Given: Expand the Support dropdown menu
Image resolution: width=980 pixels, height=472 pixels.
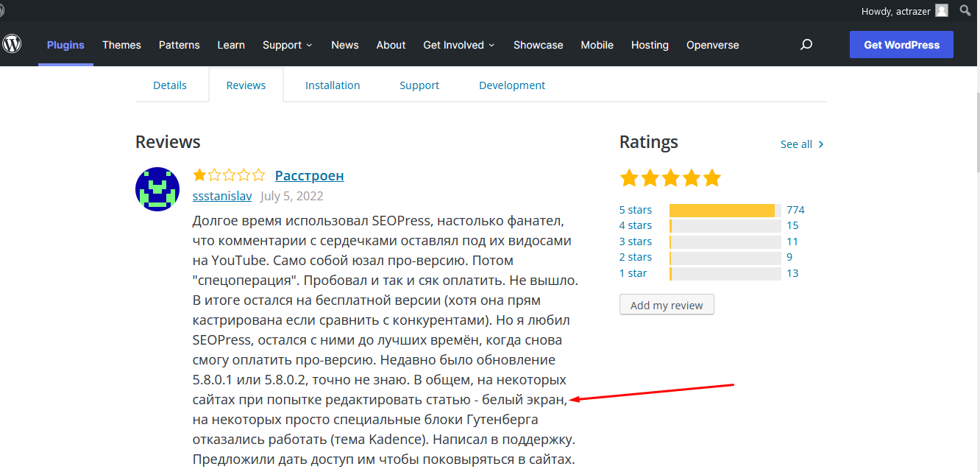Looking at the screenshot, I should (288, 45).
